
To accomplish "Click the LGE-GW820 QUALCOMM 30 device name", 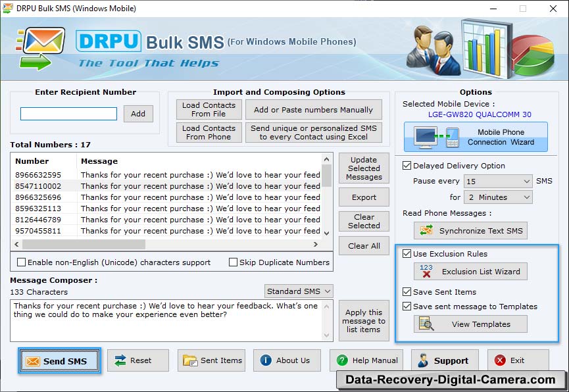I will [480, 114].
